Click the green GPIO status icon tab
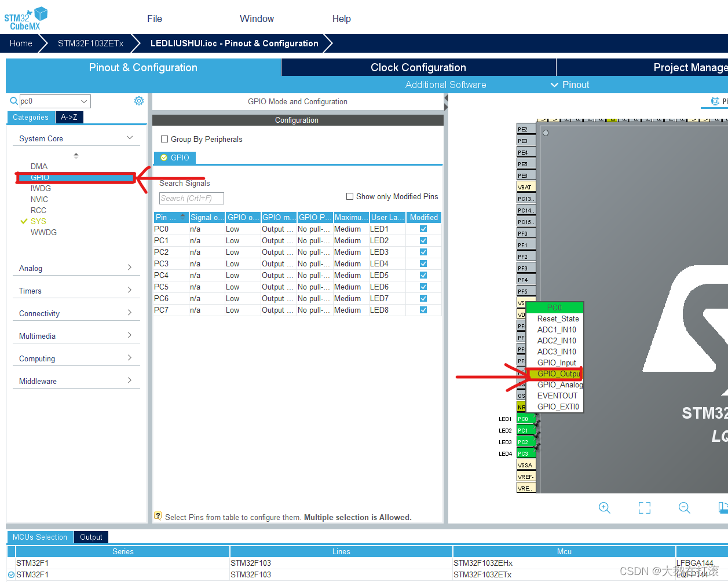This screenshot has height=582, width=728. pyautogui.click(x=175, y=158)
